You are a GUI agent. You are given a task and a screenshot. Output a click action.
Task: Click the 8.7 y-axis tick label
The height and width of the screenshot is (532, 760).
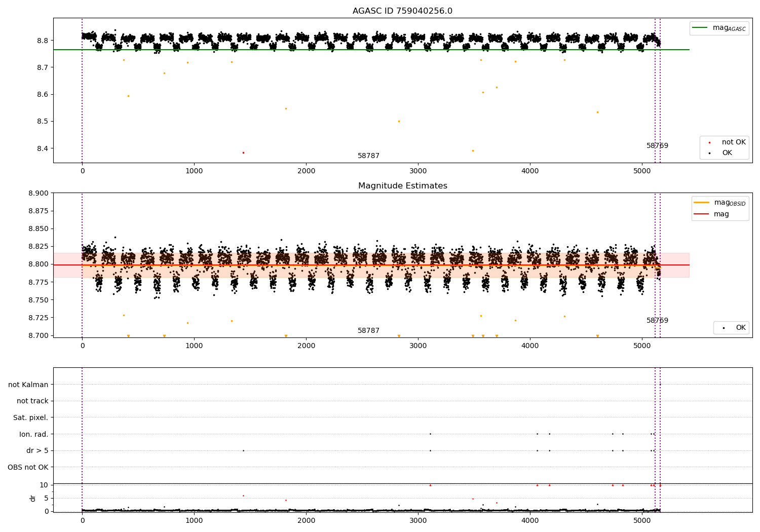point(44,67)
